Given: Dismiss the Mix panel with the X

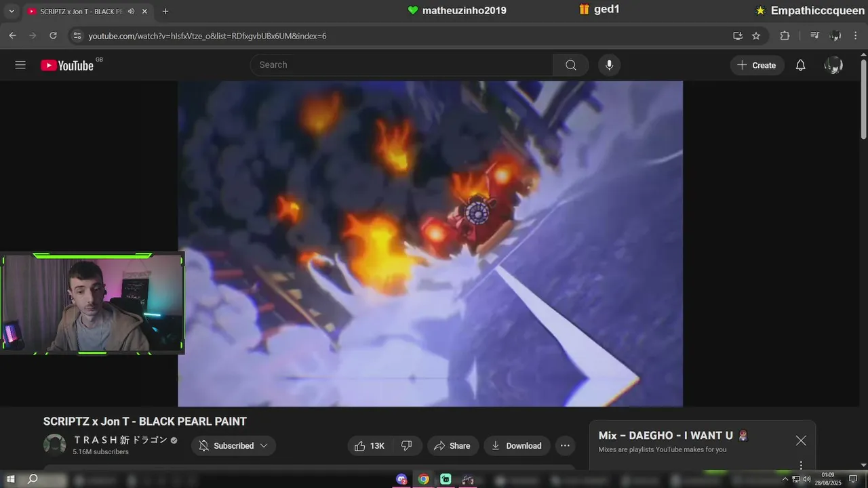Looking at the screenshot, I should pos(801,441).
